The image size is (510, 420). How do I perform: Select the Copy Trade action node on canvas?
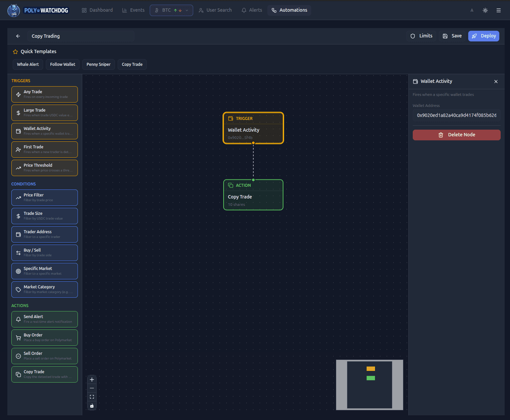pyautogui.click(x=253, y=195)
